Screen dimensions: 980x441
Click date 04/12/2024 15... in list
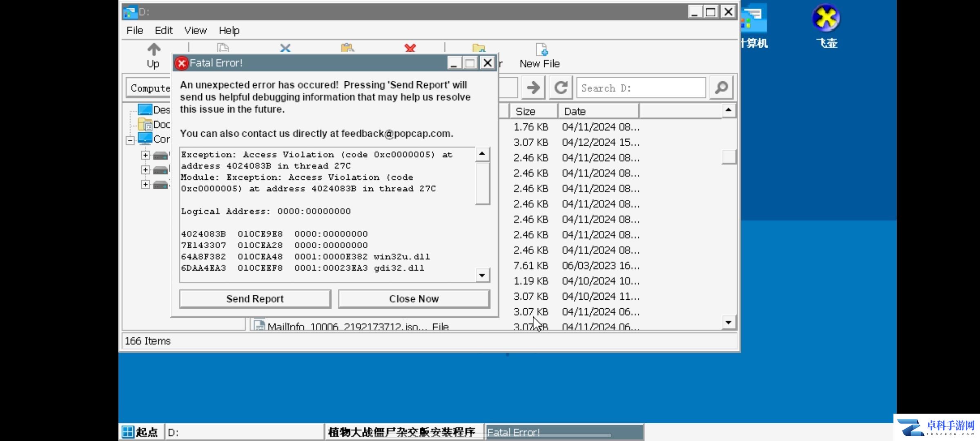pos(601,143)
